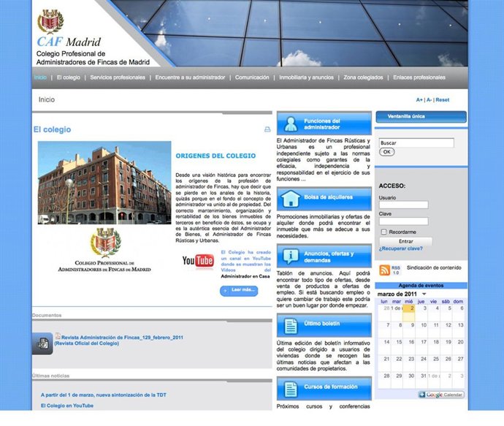
Task: Click the Agenda de eventos header
Action: [421, 286]
